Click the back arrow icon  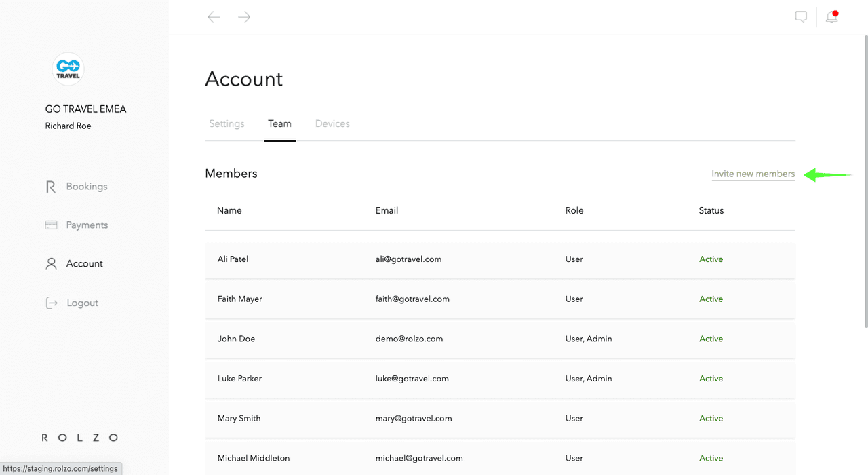coord(214,17)
